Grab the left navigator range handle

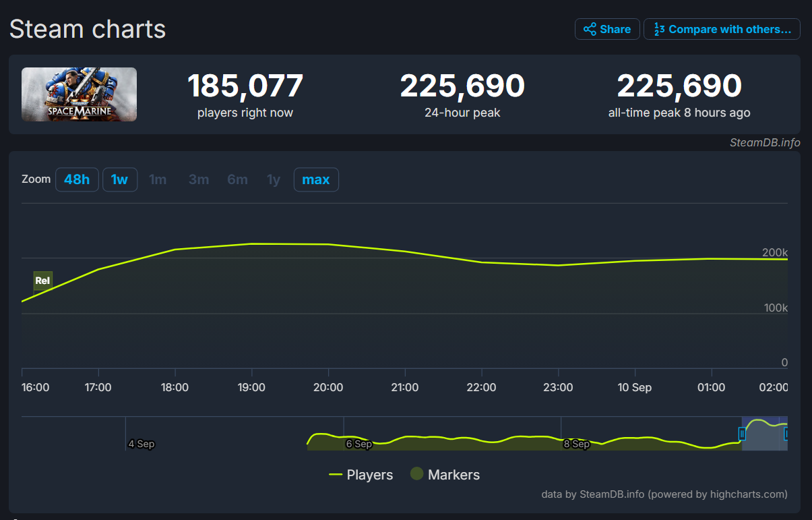(742, 434)
